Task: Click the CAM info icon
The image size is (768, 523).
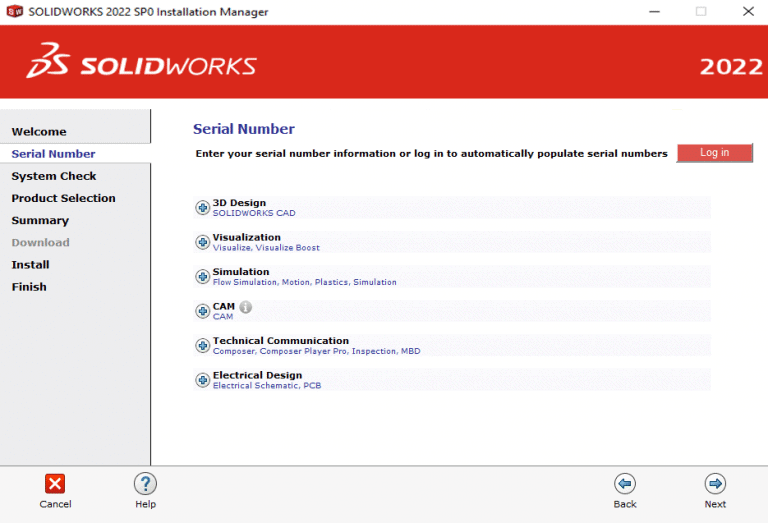Action: pos(245,307)
